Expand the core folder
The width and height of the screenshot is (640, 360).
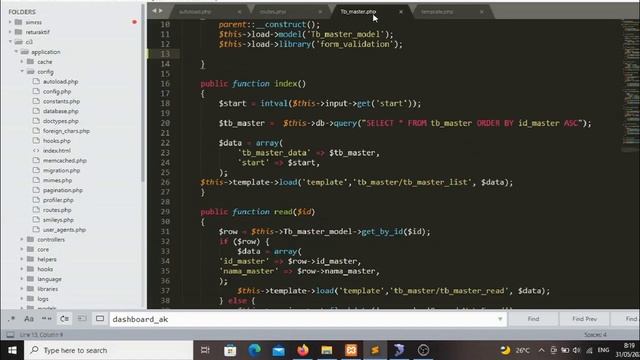[x=22, y=249]
